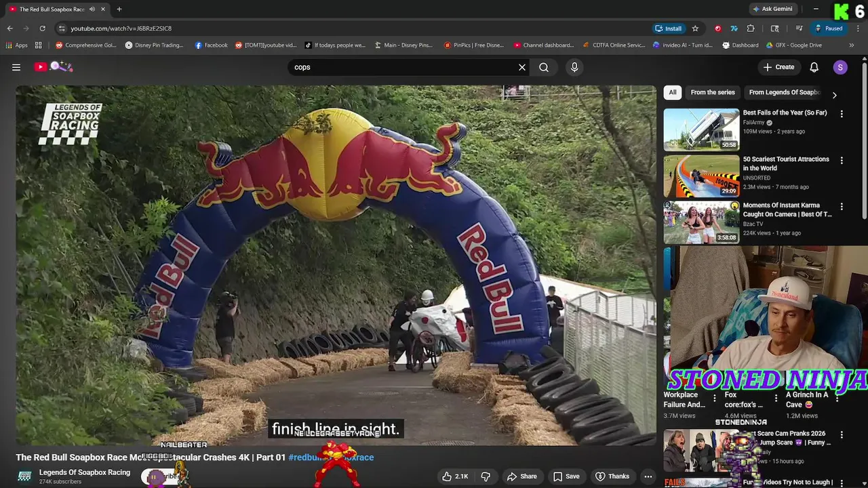
Task: Open the Scare Cam Pranks 2026 thumbnail
Action: pos(701,451)
